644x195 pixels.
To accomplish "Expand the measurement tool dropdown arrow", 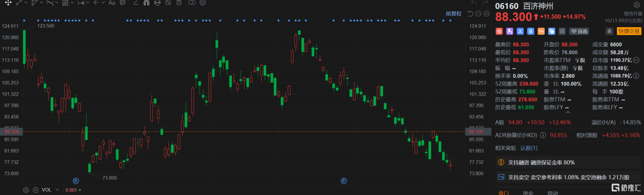I will click(x=88, y=3).
